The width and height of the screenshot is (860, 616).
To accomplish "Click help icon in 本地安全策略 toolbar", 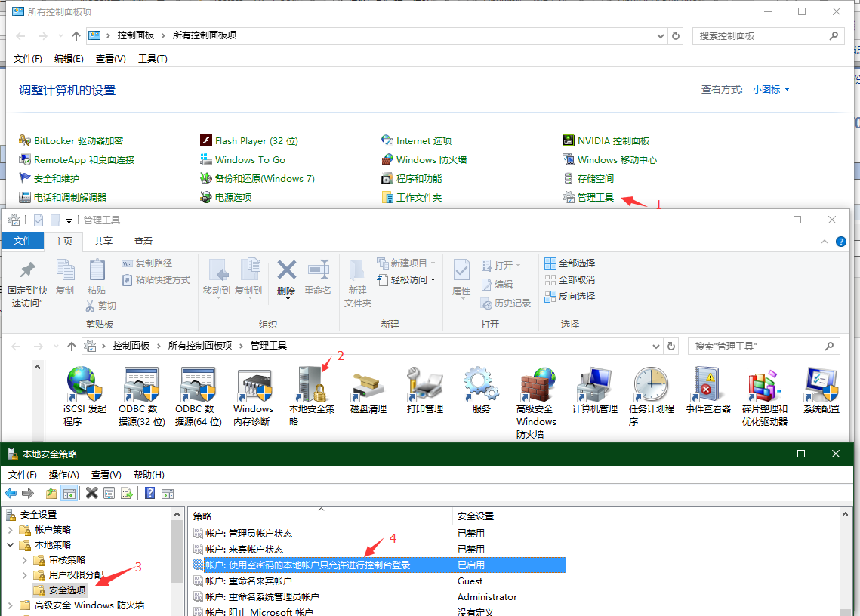I will point(149,493).
